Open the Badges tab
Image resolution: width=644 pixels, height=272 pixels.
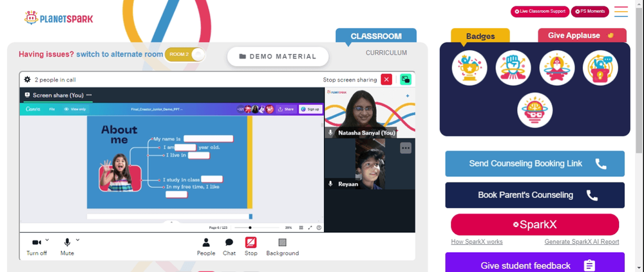pos(480,36)
